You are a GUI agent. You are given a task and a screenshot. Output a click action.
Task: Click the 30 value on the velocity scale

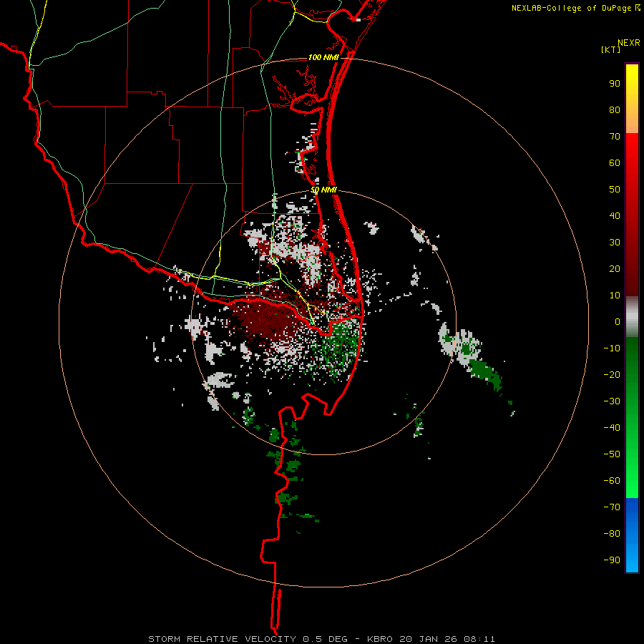615,243
